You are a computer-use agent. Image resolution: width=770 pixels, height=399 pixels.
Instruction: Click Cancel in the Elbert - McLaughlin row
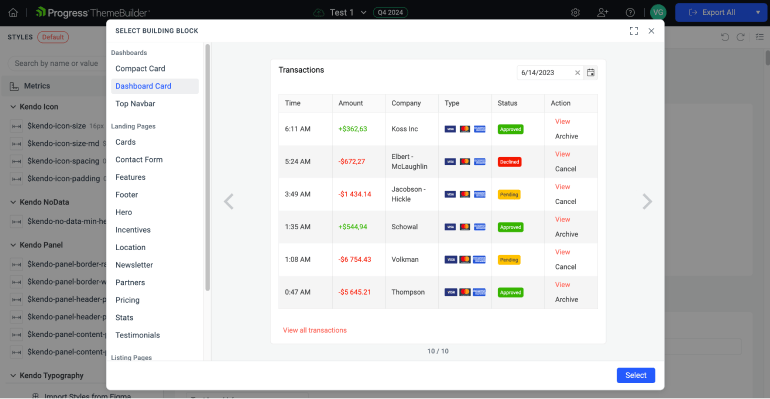tap(565, 169)
